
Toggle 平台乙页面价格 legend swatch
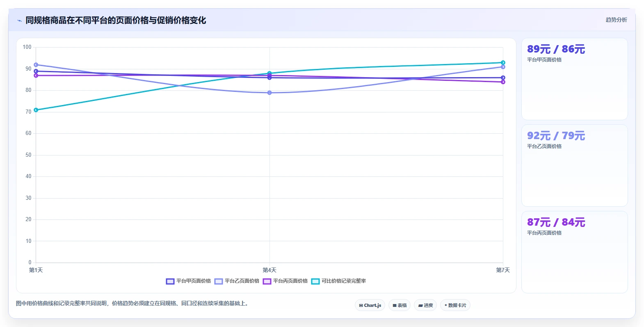point(219,281)
